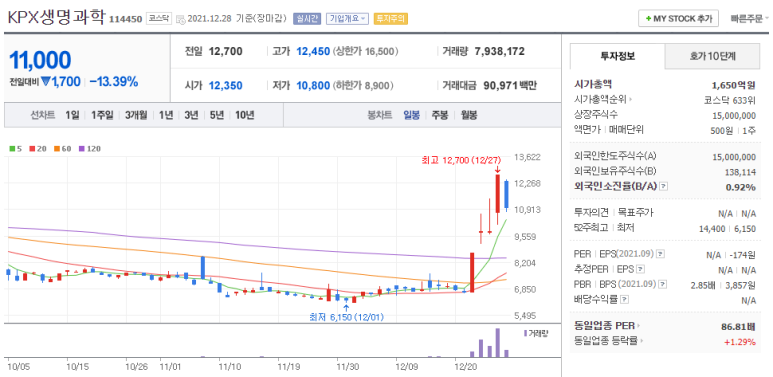This screenshot has height=377, width=773.
Task: Click the 저가 value 10,800
Action: pos(313,86)
